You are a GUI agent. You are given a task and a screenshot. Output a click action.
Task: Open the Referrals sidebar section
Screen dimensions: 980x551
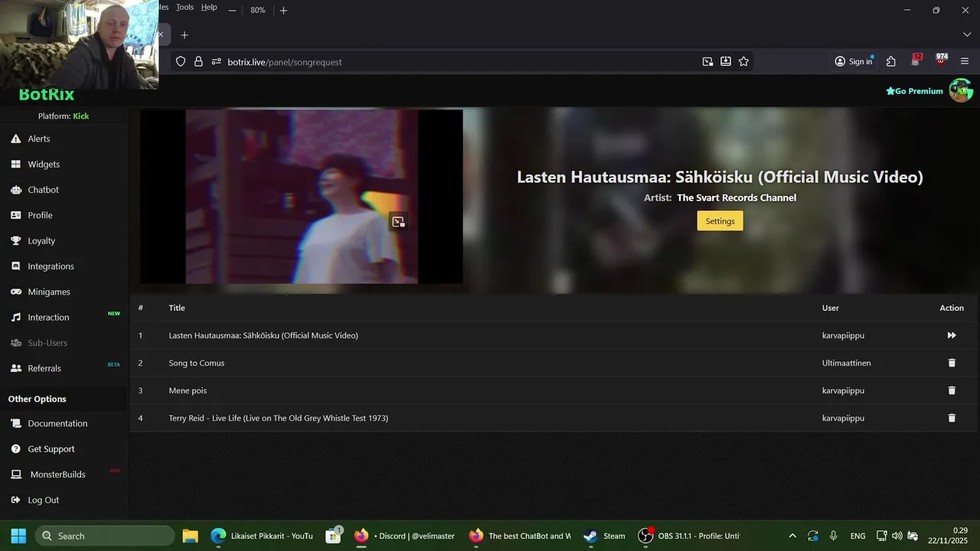pyautogui.click(x=44, y=368)
